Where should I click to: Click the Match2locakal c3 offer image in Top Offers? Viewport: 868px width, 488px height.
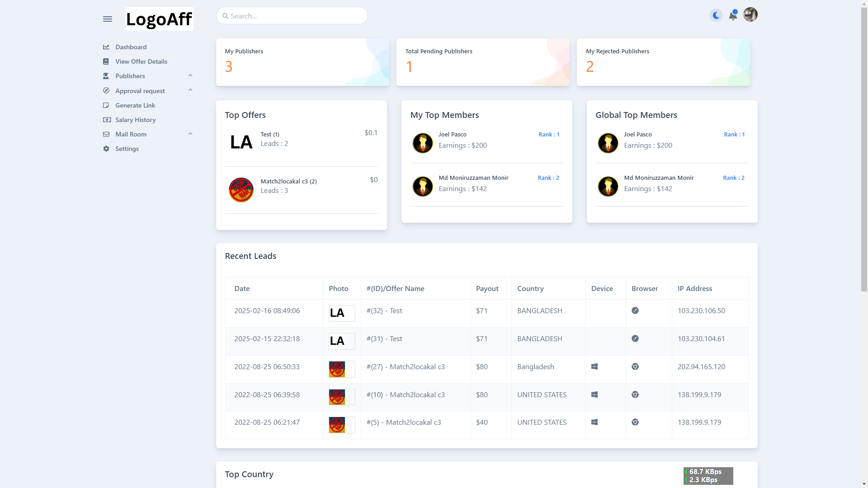[241, 190]
